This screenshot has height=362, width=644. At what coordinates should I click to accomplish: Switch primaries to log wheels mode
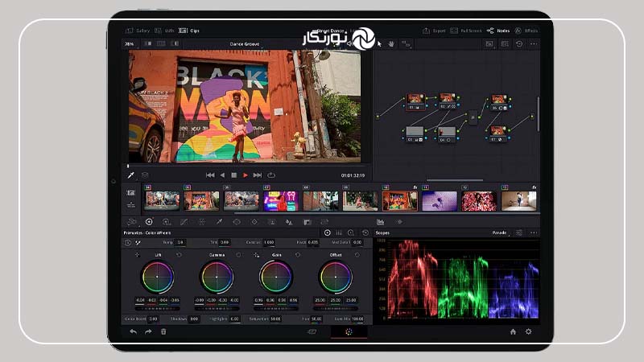coord(351,232)
